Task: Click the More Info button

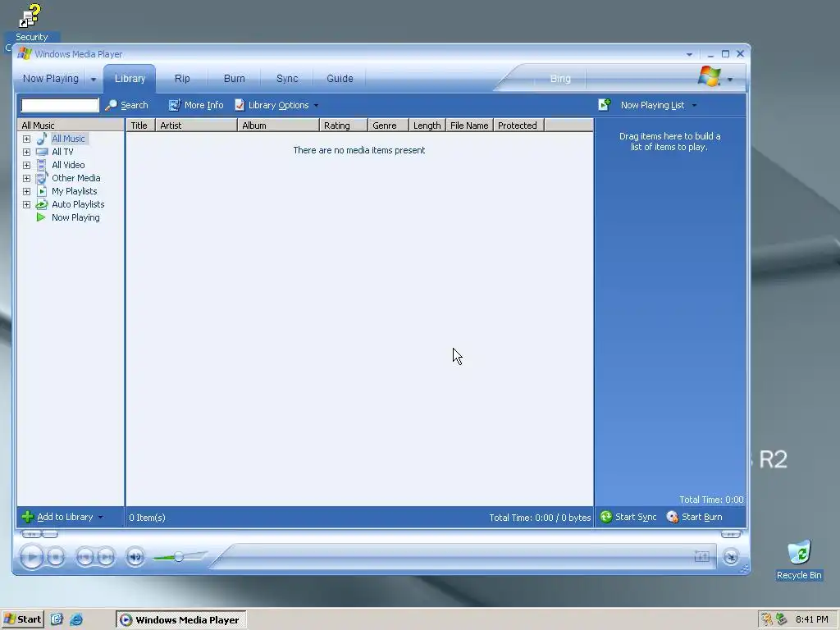Action: click(x=196, y=105)
